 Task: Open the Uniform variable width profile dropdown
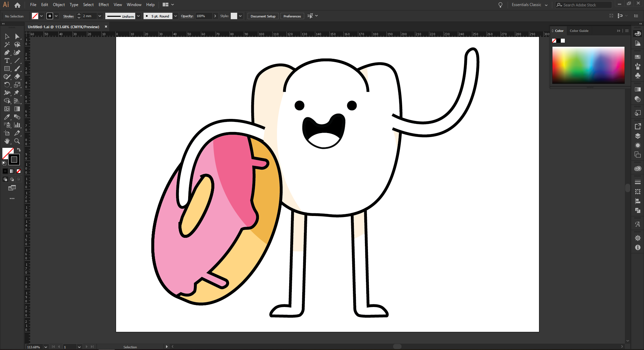click(138, 16)
